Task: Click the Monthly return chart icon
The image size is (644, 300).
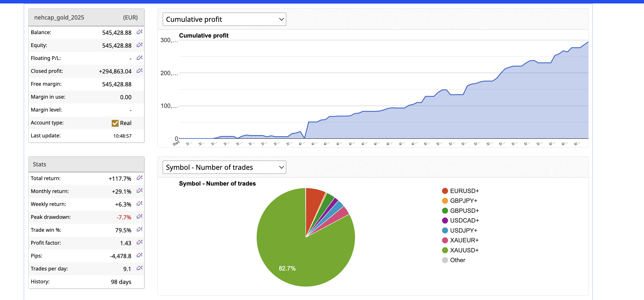Action: 139,191
